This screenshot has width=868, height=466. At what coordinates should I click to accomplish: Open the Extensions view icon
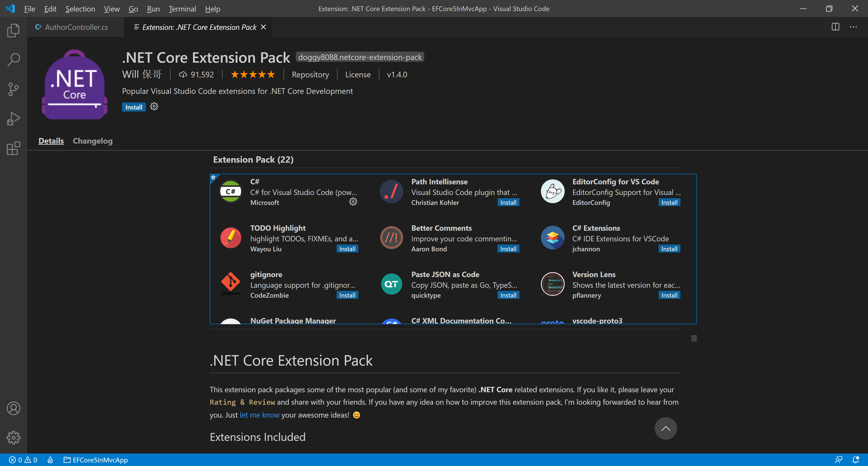click(x=13, y=148)
